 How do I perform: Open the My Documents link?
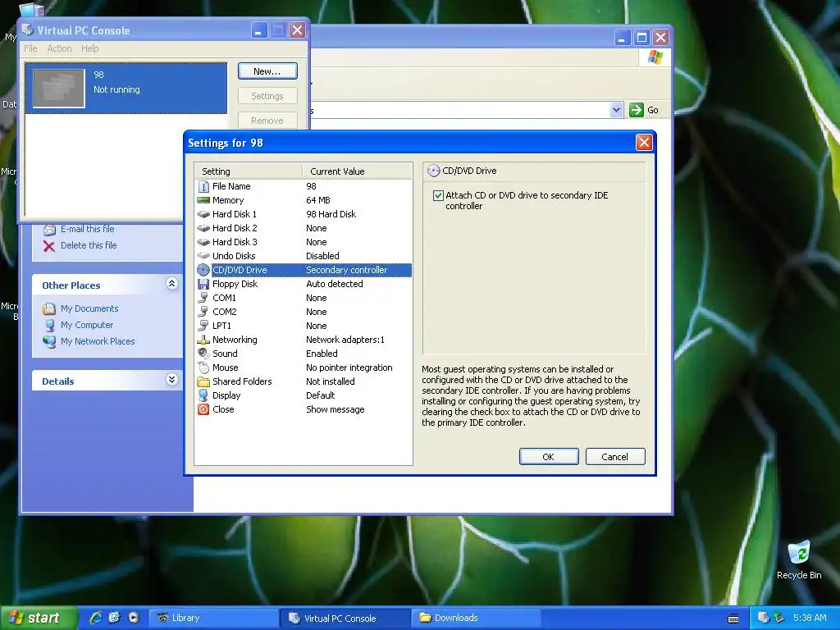(x=89, y=308)
